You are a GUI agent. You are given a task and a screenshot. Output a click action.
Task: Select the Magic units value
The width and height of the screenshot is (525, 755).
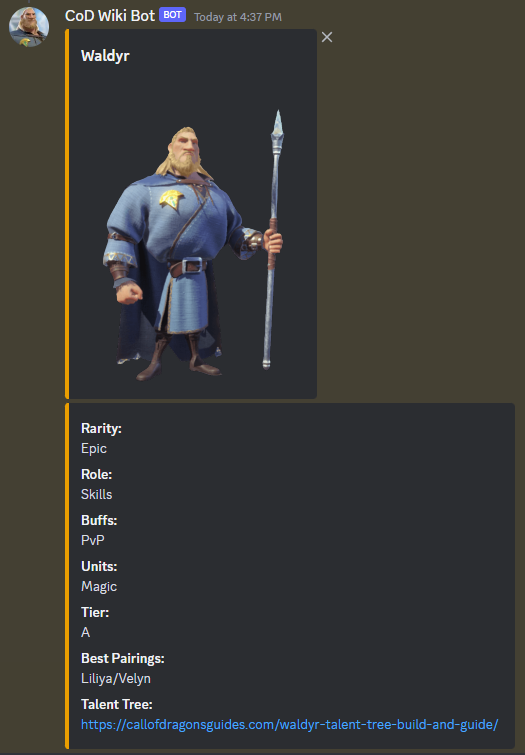pyautogui.click(x=99, y=586)
